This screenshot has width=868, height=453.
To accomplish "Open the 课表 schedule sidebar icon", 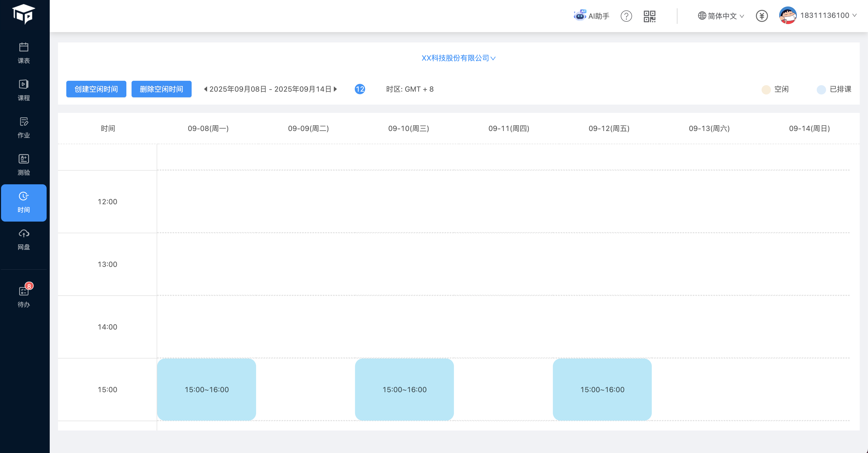I will (x=24, y=53).
